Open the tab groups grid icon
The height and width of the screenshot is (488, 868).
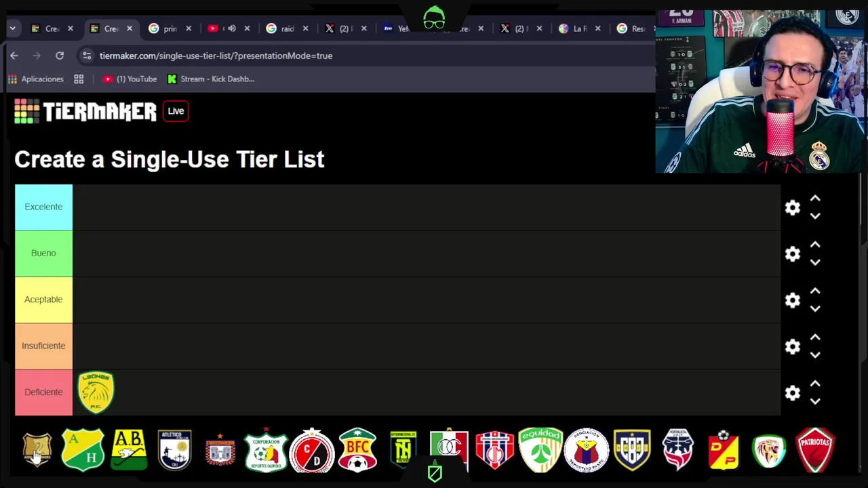(79, 79)
